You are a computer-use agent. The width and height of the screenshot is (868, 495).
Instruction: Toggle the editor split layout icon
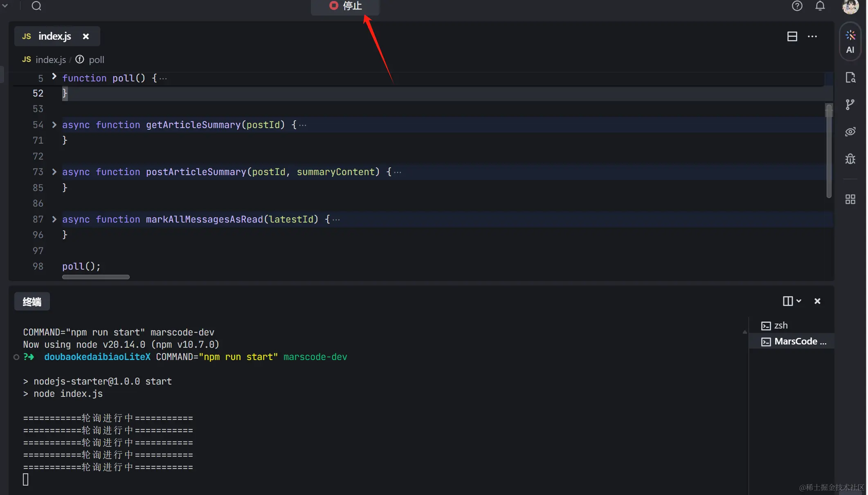pyautogui.click(x=792, y=36)
